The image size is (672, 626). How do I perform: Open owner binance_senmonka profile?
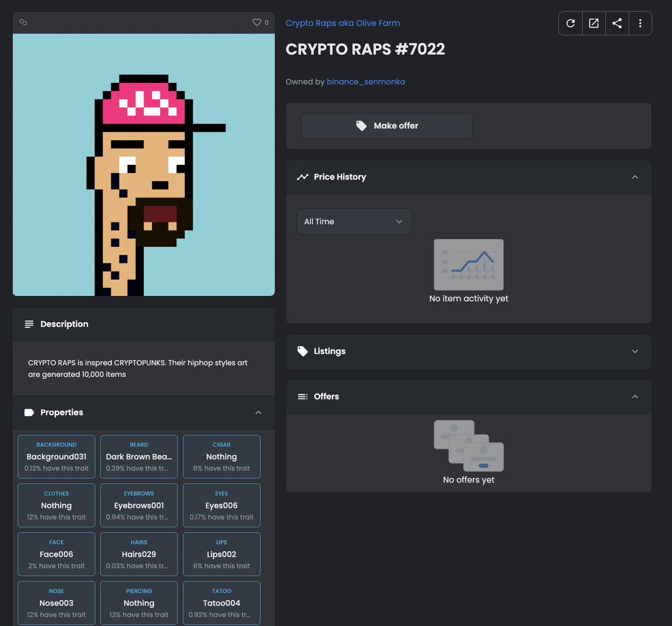366,82
